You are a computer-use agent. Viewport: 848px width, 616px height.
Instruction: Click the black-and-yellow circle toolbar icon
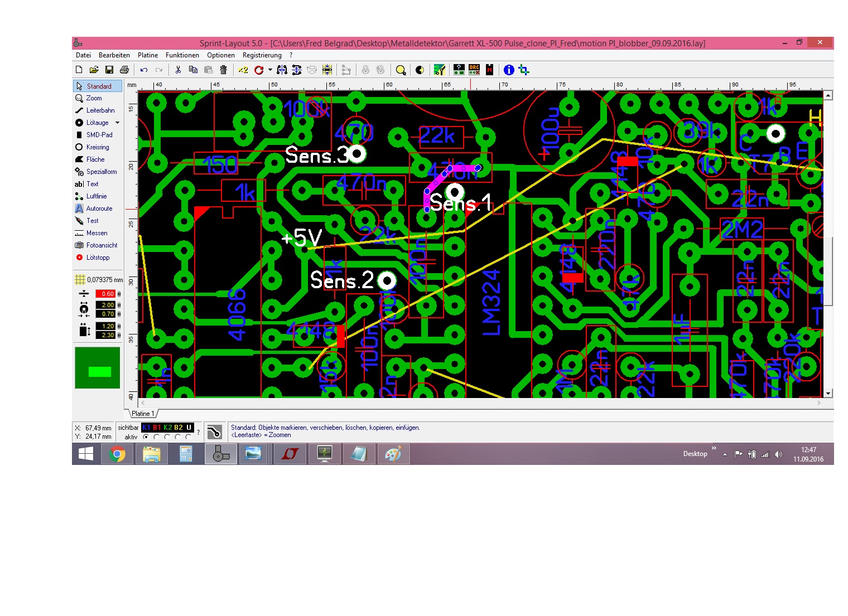(420, 70)
